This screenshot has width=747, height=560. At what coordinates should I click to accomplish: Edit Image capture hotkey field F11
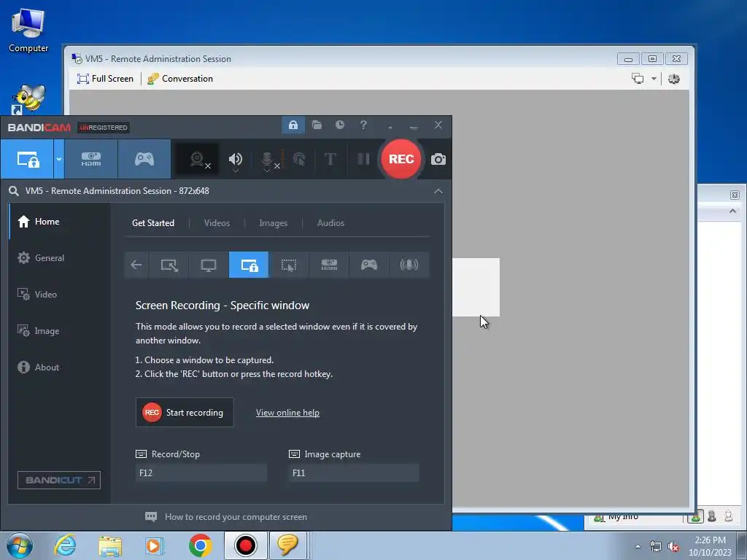(x=353, y=472)
